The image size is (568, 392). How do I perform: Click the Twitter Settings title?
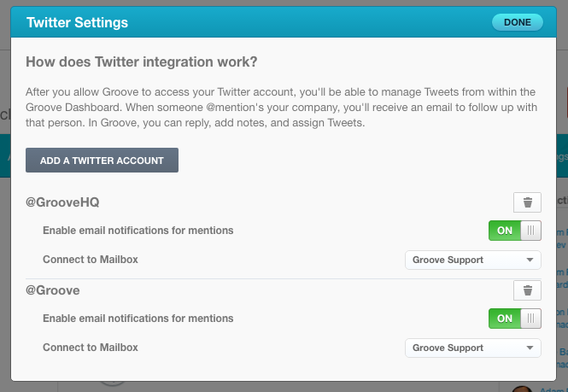pyautogui.click(x=77, y=22)
